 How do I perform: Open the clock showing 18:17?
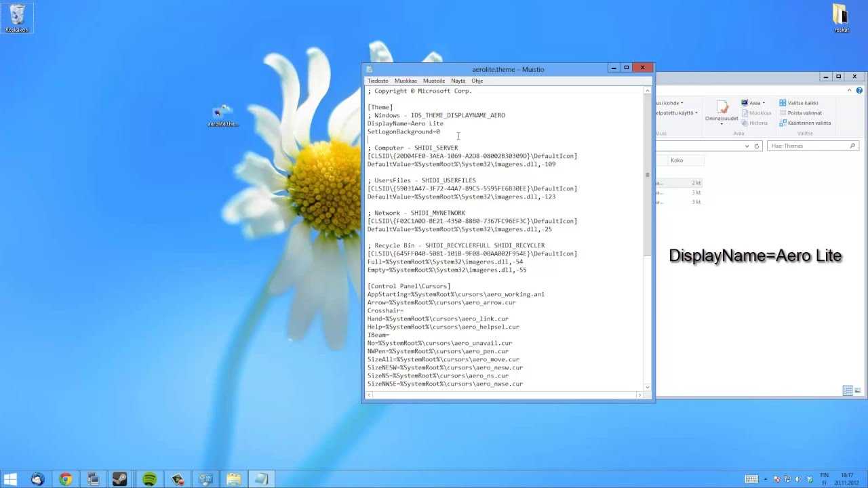847,479
